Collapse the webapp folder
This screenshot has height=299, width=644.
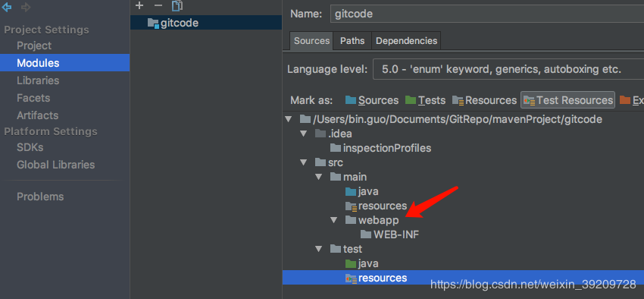coord(333,220)
